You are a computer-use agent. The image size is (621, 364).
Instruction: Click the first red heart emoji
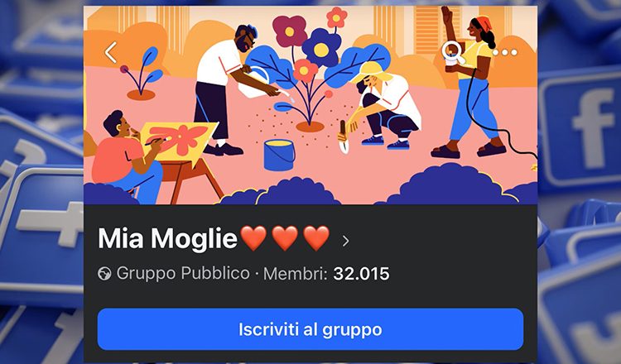point(254,238)
